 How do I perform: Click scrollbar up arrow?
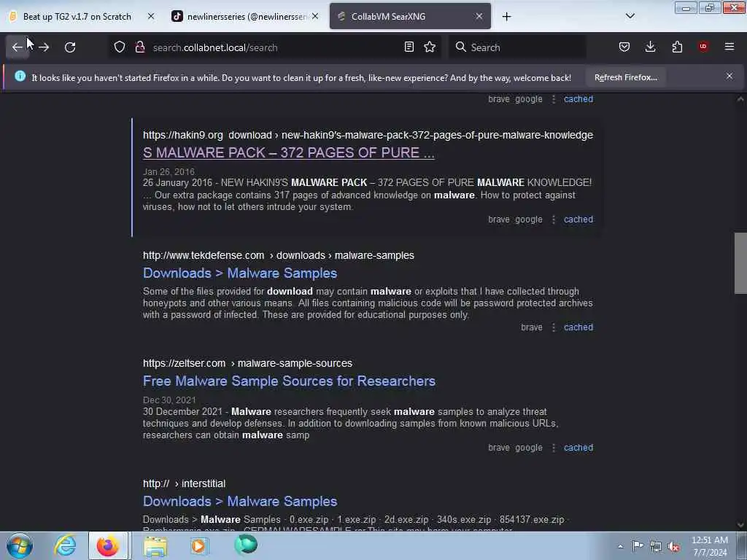[740, 99]
